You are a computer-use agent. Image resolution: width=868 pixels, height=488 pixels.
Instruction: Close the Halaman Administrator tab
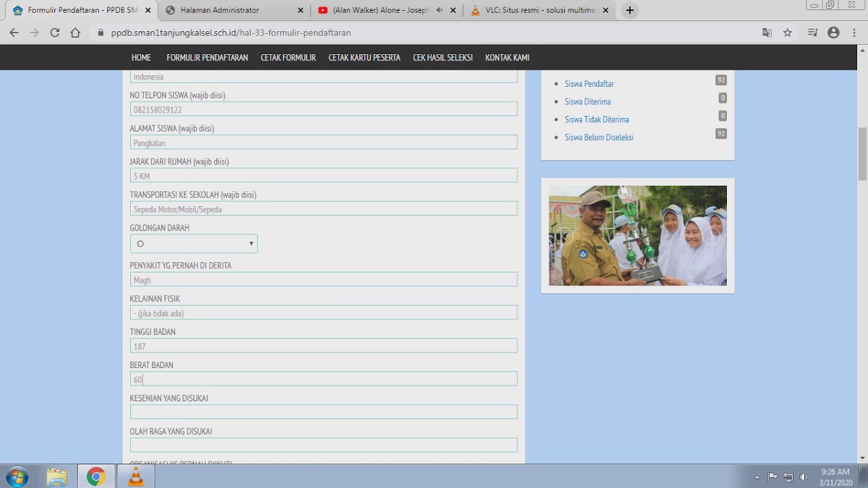pos(300,10)
